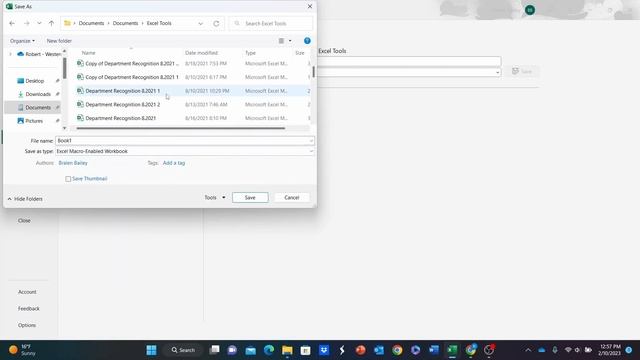This screenshot has height=360, width=640.
Task: Click the file list vertical scrollbar
Action: point(313,72)
